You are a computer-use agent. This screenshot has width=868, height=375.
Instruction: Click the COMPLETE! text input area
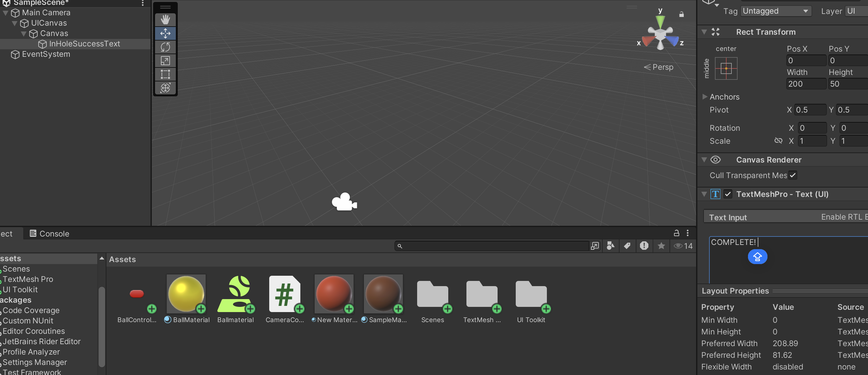coord(789,260)
